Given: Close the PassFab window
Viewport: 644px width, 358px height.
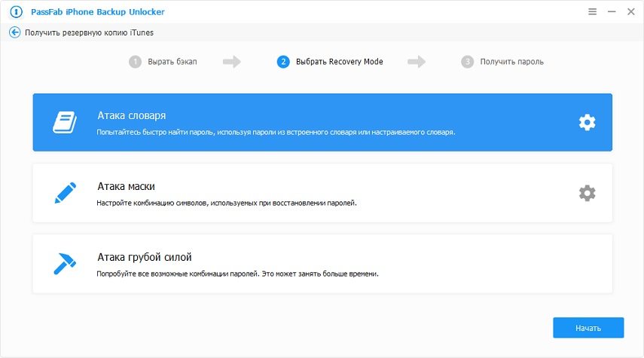Looking at the screenshot, I should point(629,12).
